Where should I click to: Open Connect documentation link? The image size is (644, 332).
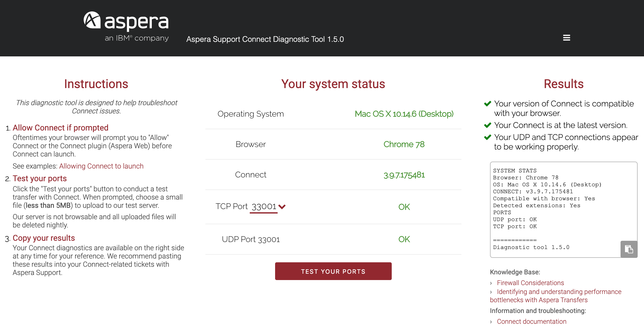pyautogui.click(x=531, y=322)
